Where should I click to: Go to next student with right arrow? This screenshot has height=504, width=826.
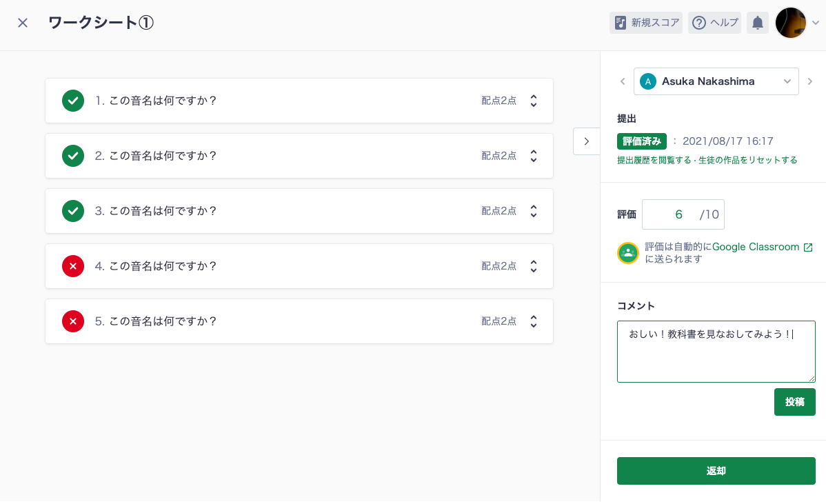[x=810, y=81]
